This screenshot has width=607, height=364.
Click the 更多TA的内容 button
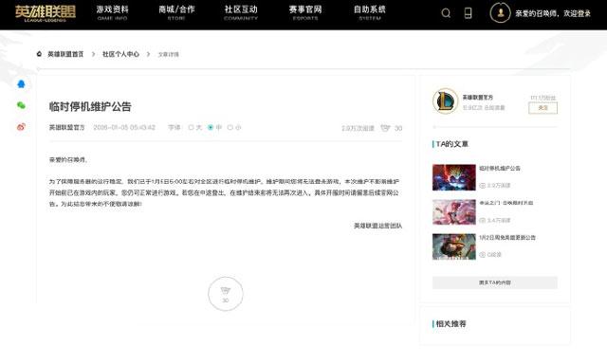(x=495, y=282)
